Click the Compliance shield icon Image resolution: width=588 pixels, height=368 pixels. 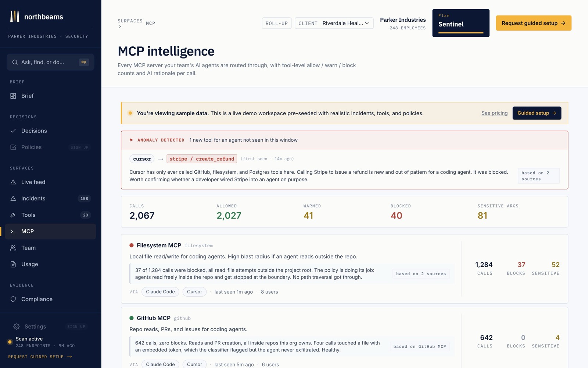pos(13,300)
